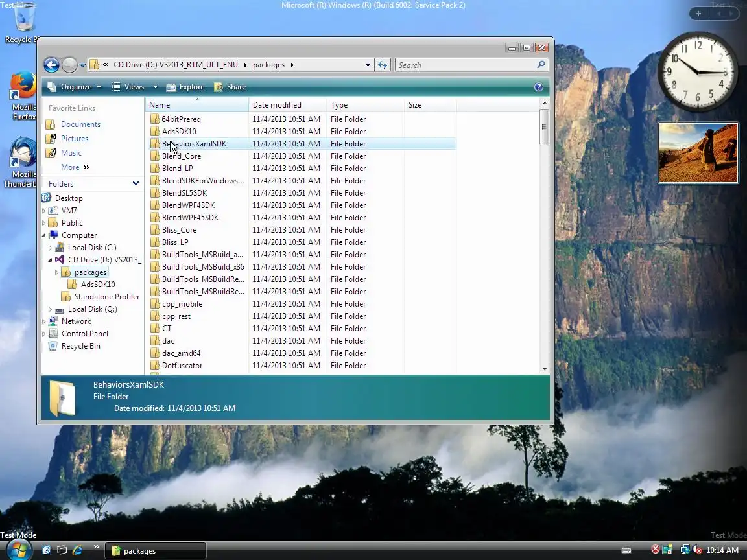Select the Bliss_LP folder name
The width and height of the screenshot is (747, 560).
click(x=175, y=242)
